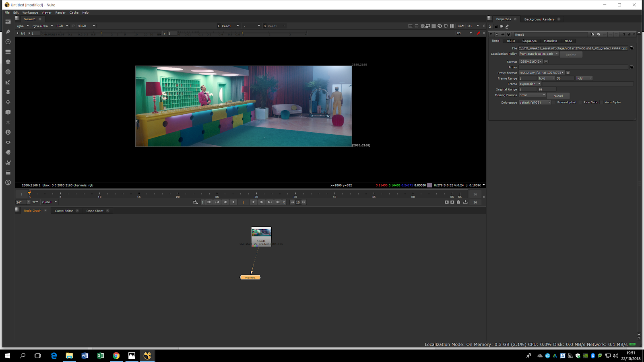Select the Read1 node thumbnail
The height and width of the screenshot is (362, 644).
(261, 233)
